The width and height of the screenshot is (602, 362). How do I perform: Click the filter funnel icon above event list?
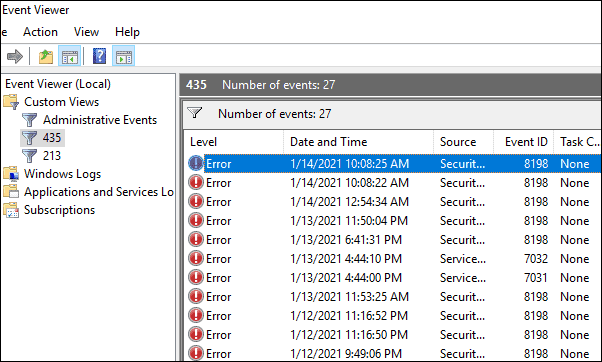click(195, 113)
